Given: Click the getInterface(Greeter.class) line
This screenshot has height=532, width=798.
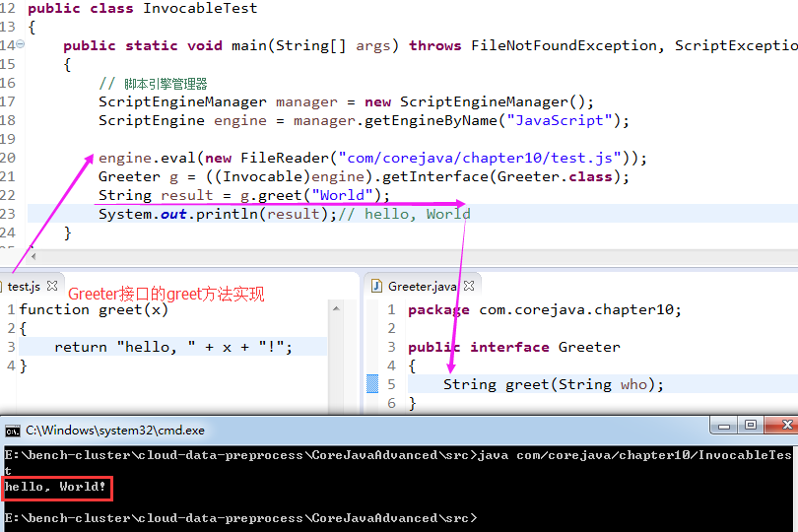Looking at the screenshot, I should point(364,176).
